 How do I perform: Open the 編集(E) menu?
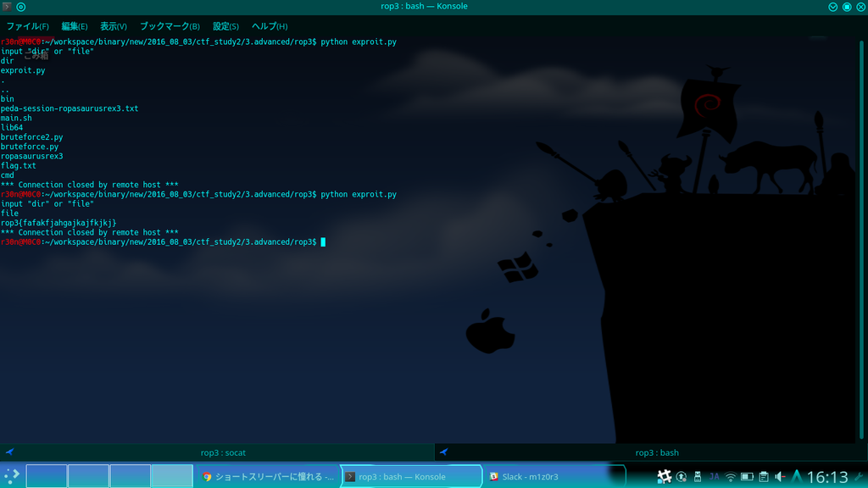coord(75,26)
